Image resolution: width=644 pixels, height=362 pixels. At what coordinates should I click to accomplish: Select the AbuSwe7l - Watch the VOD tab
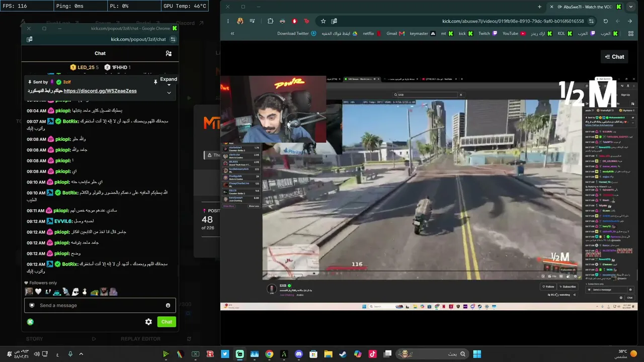[585, 7]
